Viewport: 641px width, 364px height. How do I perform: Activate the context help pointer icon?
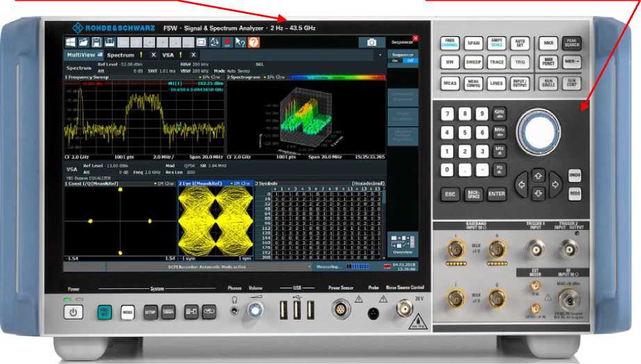click(241, 42)
